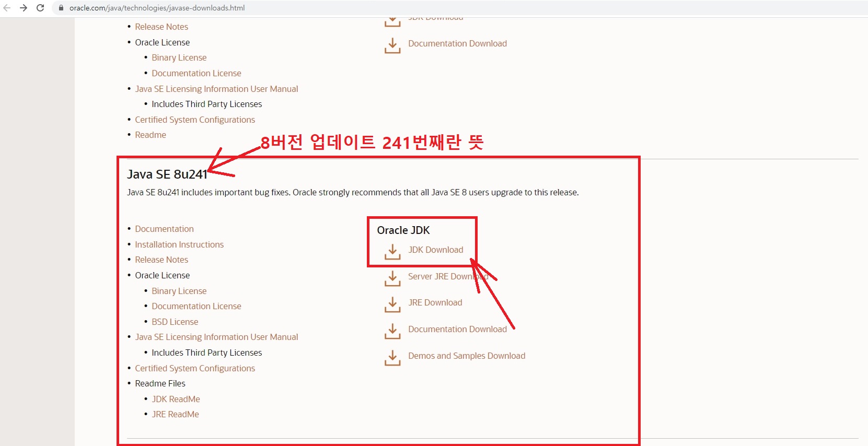868x446 pixels.
Task: Click download icon beside JRE Download
Action: point(392,304)
